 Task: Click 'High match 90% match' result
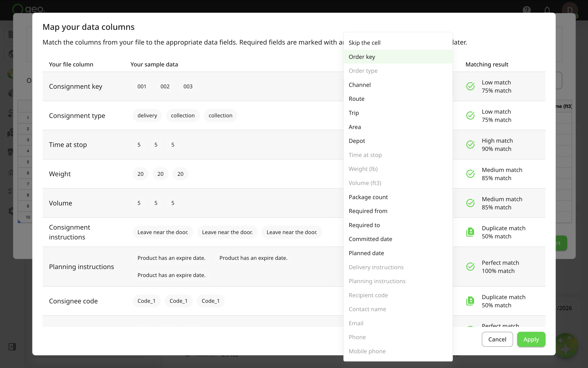point(497,145)
